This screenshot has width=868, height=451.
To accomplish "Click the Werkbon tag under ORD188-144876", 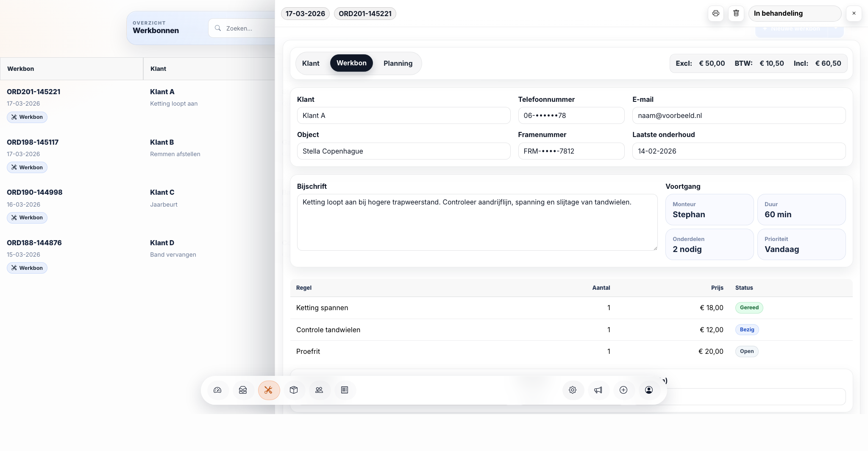I will [27, 268].
